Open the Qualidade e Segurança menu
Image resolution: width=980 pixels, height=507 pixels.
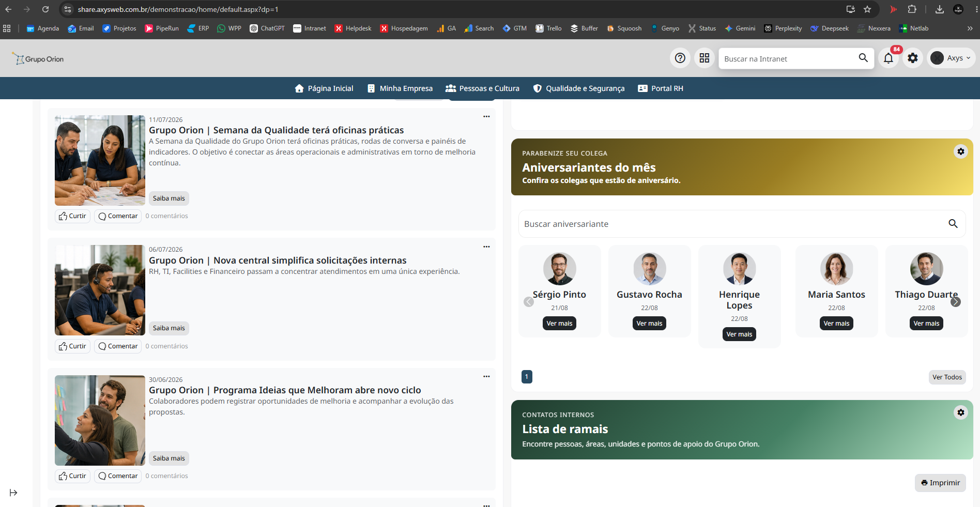point(579,88)
